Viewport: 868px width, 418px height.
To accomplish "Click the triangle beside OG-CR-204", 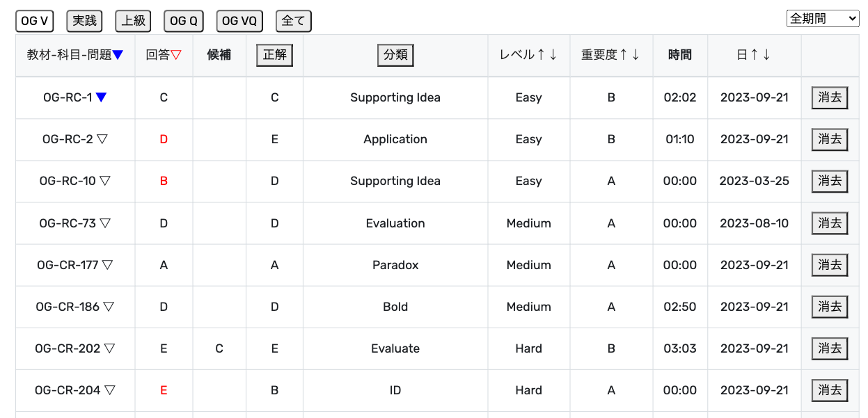I will [x=109, y=390].
